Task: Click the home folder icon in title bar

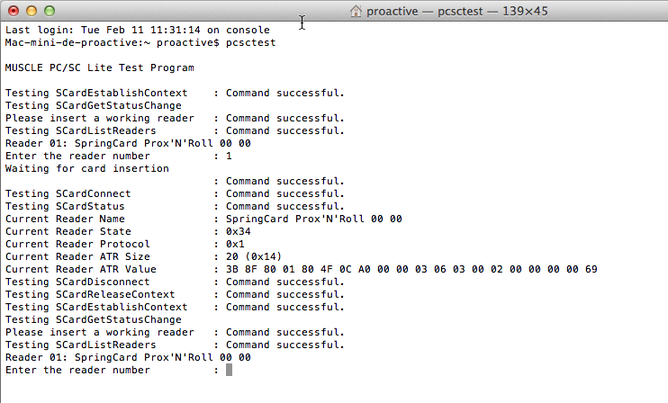Action: 356,11
